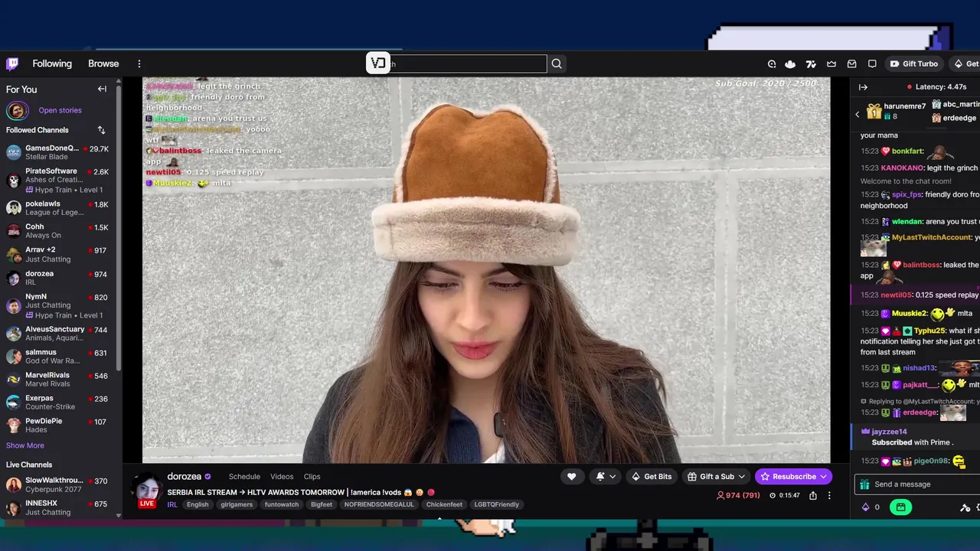Open the Browse page
The image size is (980, 551).
point(103,64)
